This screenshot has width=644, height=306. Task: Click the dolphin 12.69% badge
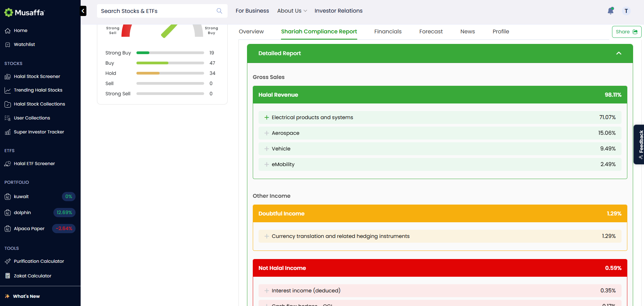pyautogui.click(x=64, y=213)
